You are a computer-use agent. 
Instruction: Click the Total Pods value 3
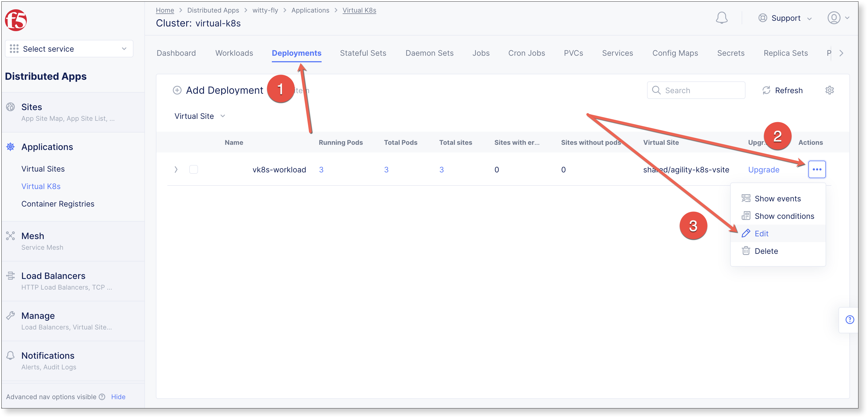pyautogui.click(x=386, y=170)
